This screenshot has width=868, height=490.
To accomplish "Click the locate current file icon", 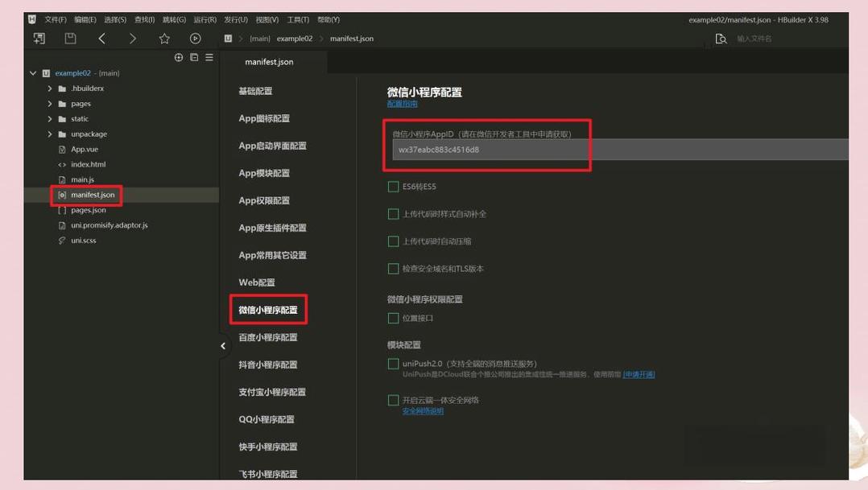I will click(x=179, y=57).
